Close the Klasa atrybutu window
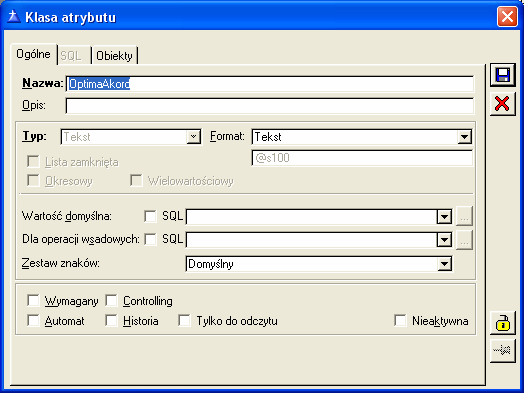524x393 pixels. click(507, 16)
